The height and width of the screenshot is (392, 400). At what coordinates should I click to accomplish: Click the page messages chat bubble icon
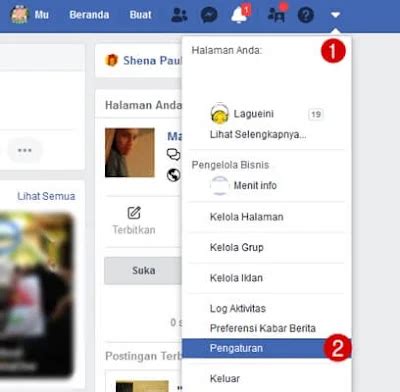pyautogui.click(x=173, y=155)
